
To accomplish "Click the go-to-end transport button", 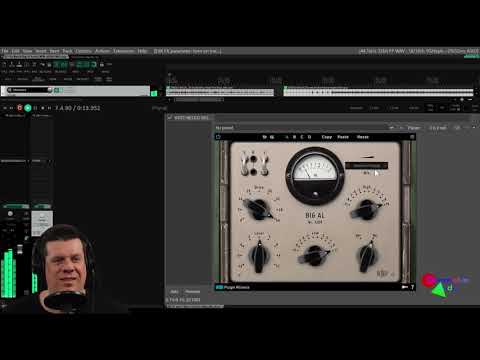I will [49, 108].
